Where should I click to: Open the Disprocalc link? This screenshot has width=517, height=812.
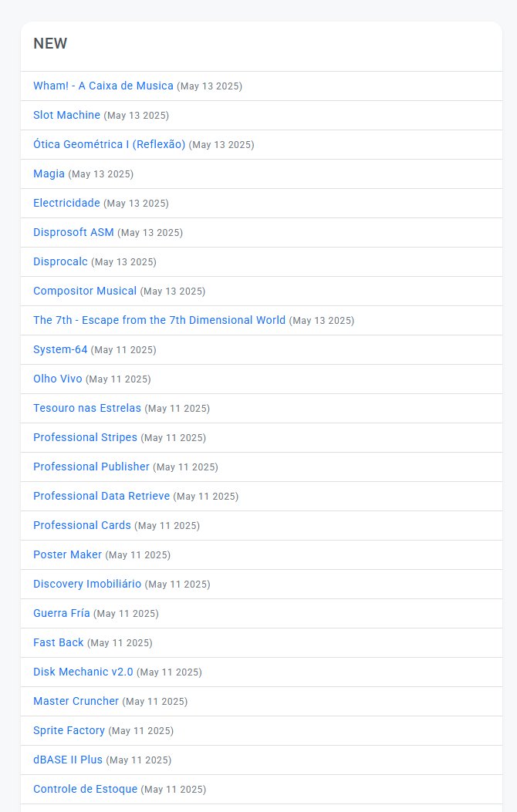click(61, 261)
